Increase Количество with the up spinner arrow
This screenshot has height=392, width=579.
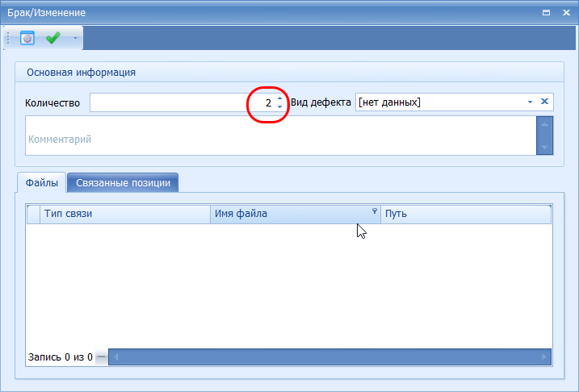point(279,98)
